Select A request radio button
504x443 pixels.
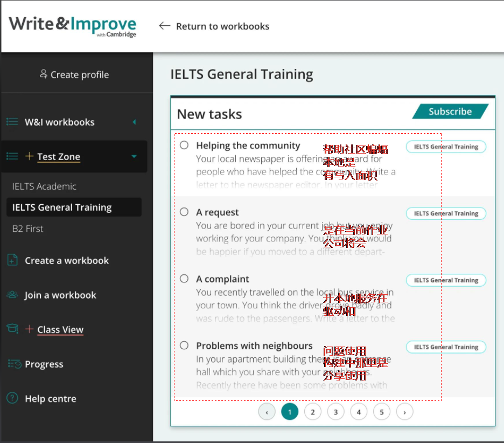[x=184, y=212]
